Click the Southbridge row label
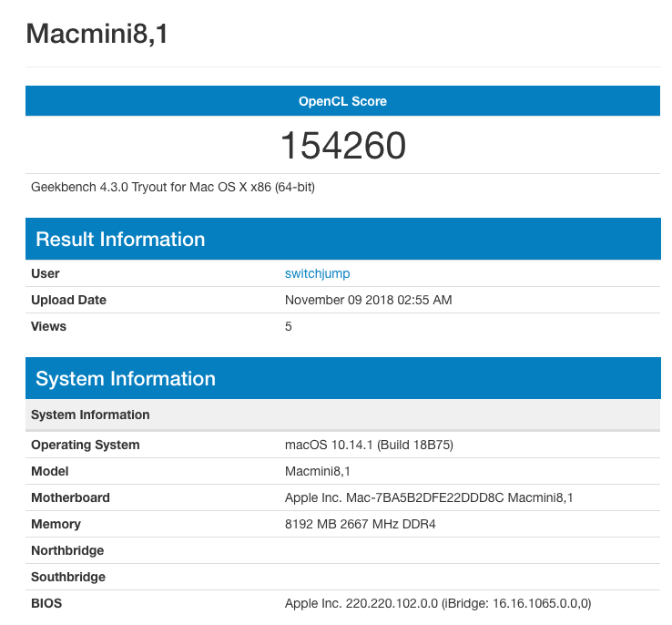This screenshot has height=625, width=672. pos(68,577)
